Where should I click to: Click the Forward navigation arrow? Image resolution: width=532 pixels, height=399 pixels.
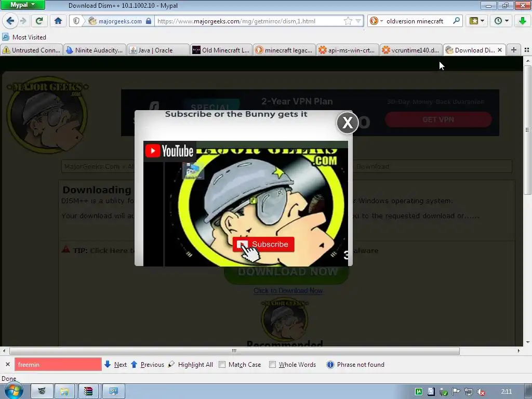pos(23,21)
